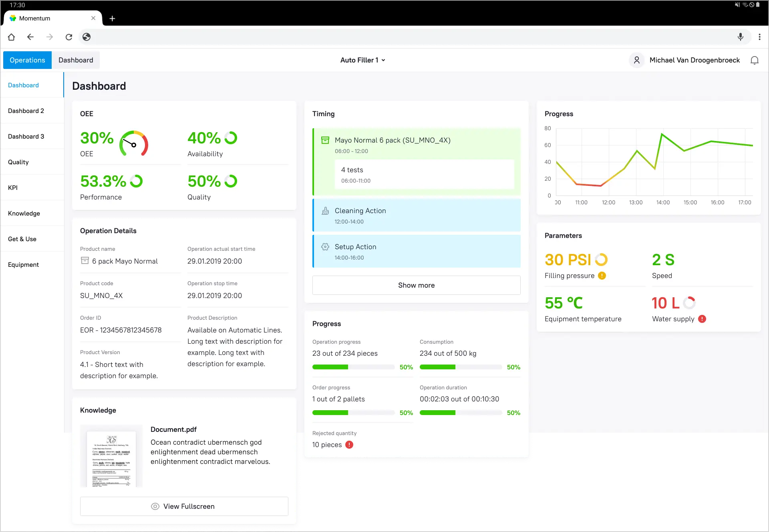769x532 pixels.
Task: Navigate to Get & Use
Action: [x=32, y=239]
